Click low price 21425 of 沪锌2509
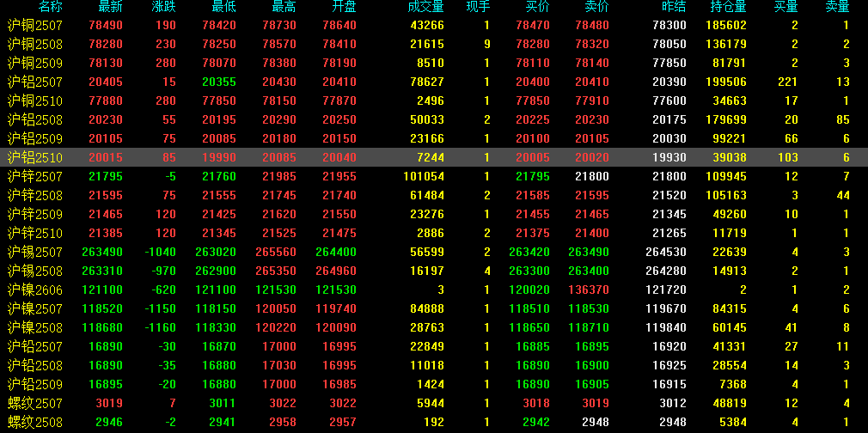Viewport: 868px width, 433px height. tap(219, 214)
